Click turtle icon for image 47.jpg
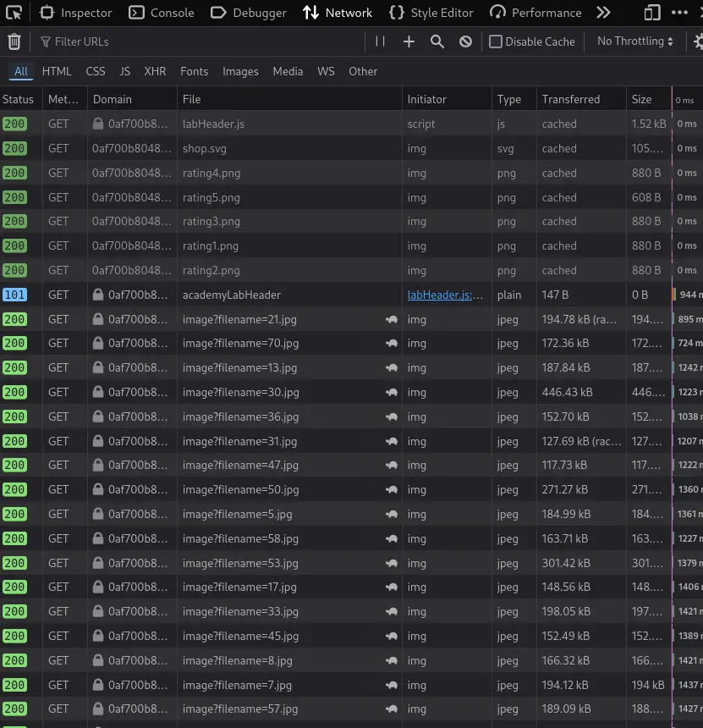 click(x=392, y=466)
